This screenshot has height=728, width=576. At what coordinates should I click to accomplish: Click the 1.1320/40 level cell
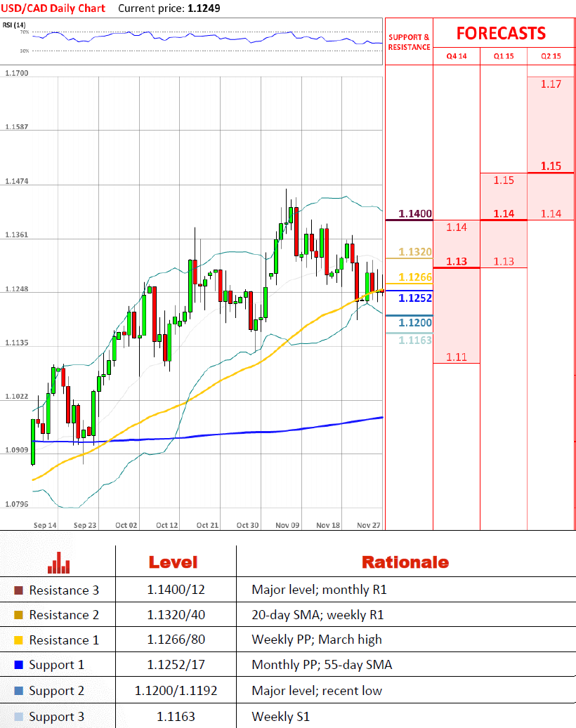pyautogui.click(x=176, y=615)
